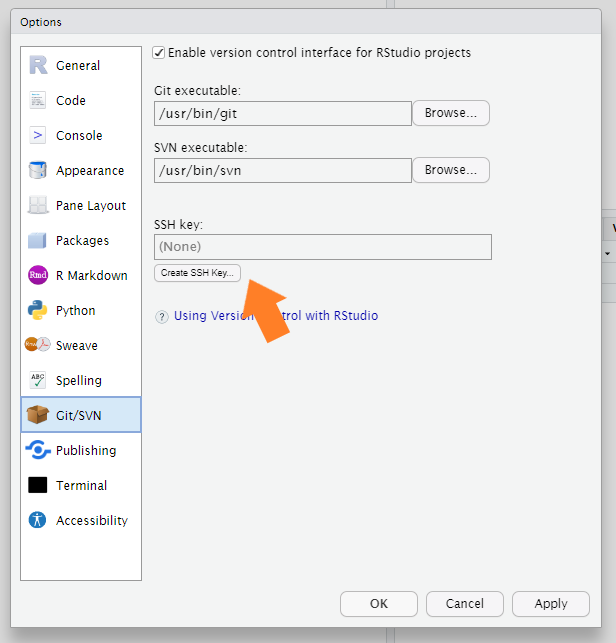The width and height of the screenshot is (616, 643).
Task: Select the Code document icon
Action: 38,100
